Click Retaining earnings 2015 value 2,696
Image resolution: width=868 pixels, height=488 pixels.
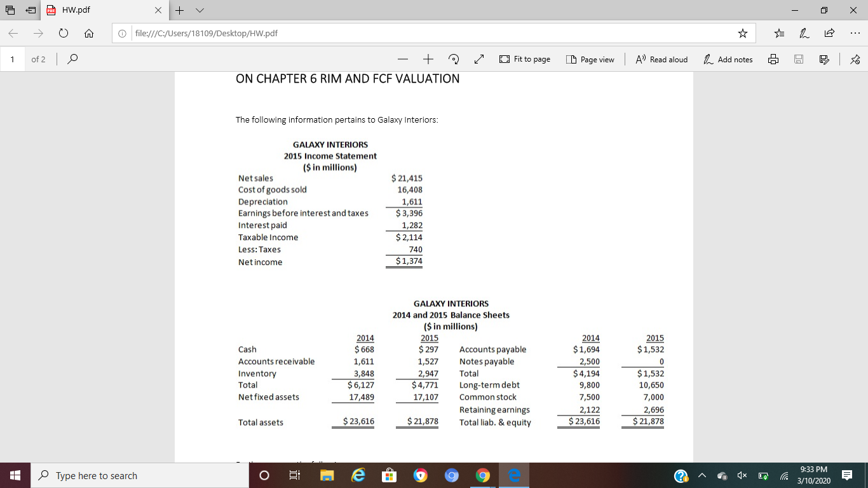tap(654, 409)
